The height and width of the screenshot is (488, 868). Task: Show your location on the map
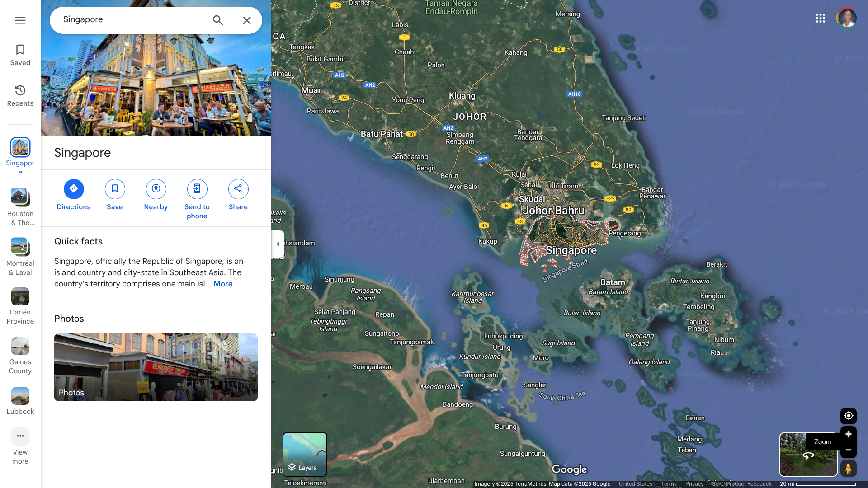tap(849, 416)
